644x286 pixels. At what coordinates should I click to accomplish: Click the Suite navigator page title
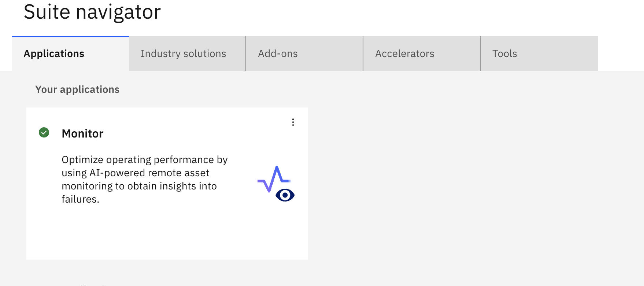pyautogui.click(x=92, y=12)
